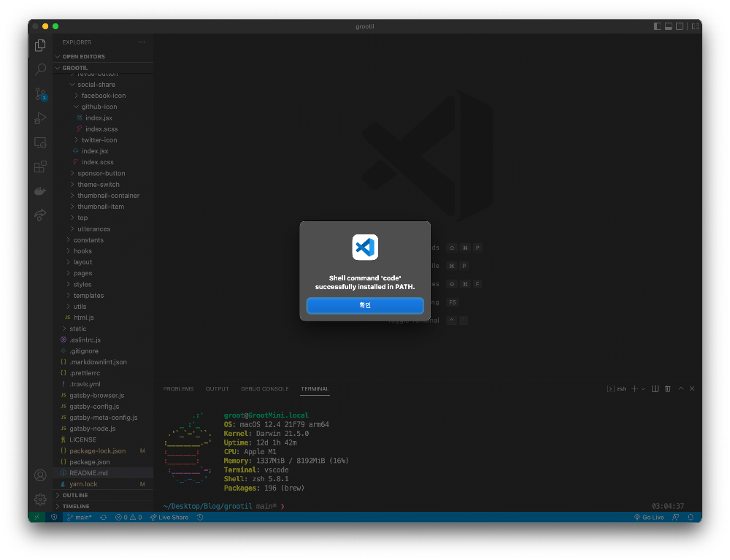730x560 pixels.
Task: Collapse the github-icon folder
Action: point(103,107)
